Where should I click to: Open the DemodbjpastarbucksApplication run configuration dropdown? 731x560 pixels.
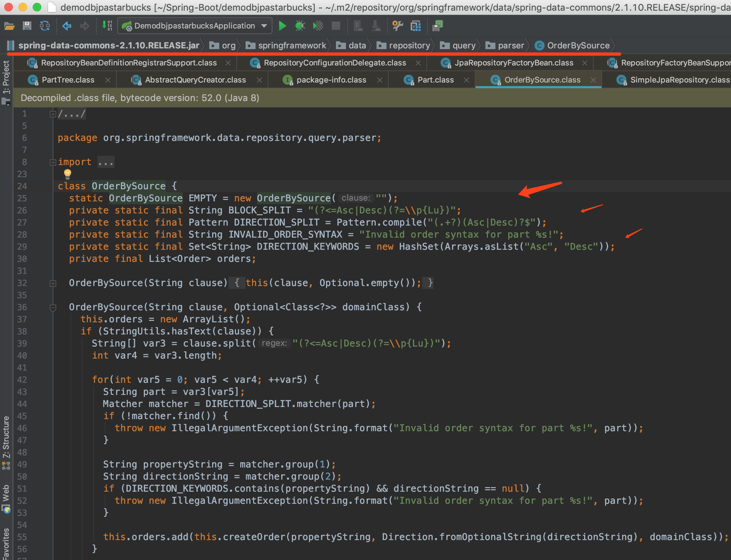[195, 26]
